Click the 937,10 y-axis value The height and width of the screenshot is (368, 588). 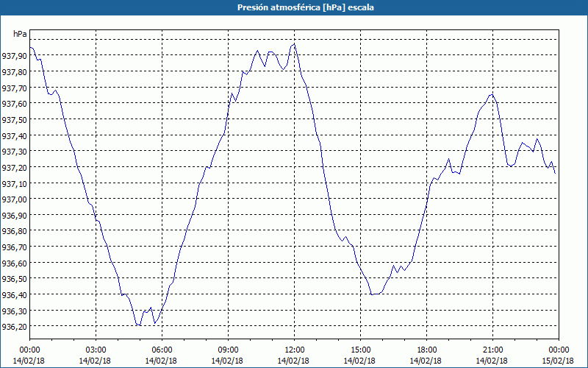click(14, 183)
